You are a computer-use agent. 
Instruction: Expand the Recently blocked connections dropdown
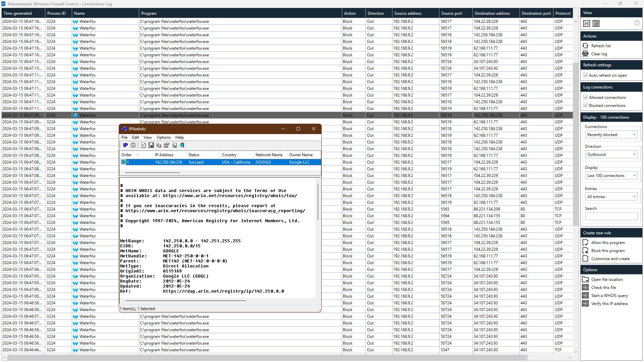pos(611,135)
